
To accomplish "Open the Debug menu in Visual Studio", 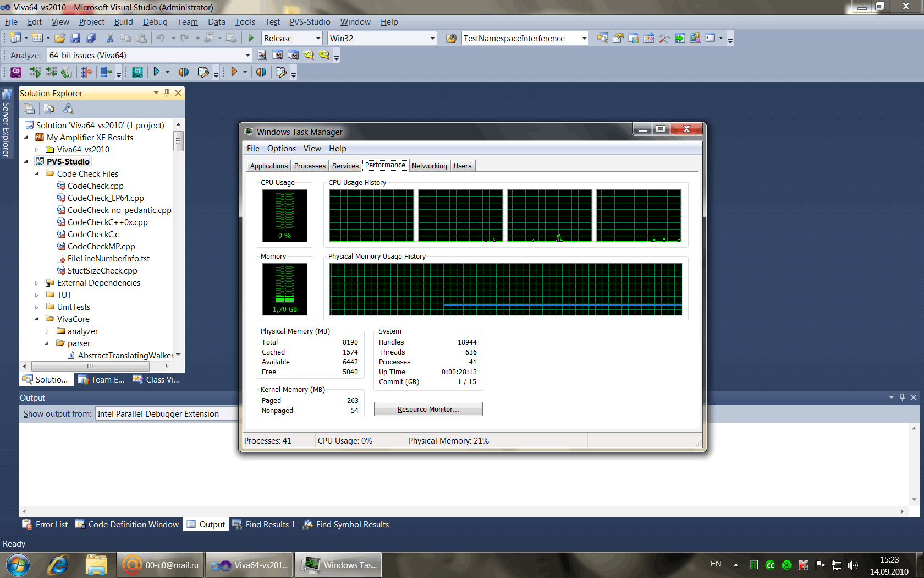I will 155,22.
